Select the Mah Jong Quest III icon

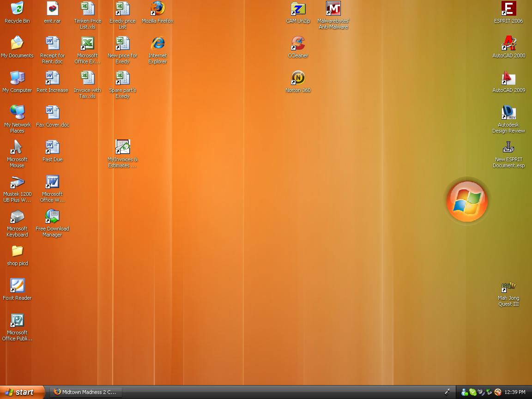click(x=508, y=287)
